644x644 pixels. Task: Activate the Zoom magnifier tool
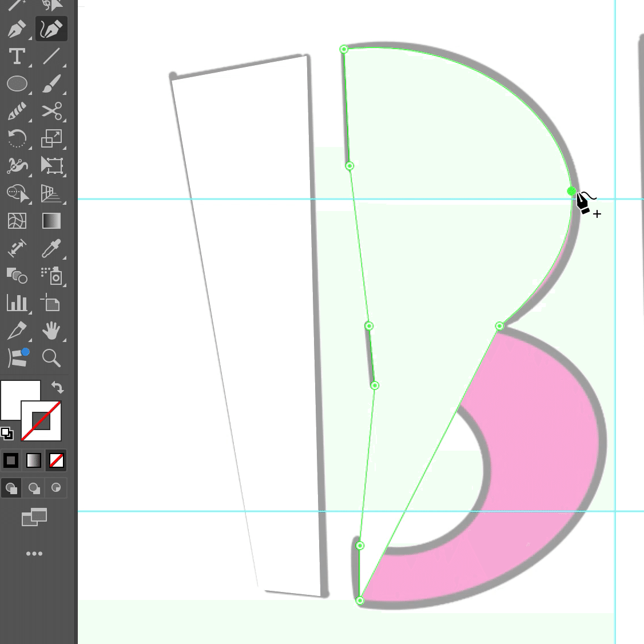pyautogui.click(x=51, y=358)
